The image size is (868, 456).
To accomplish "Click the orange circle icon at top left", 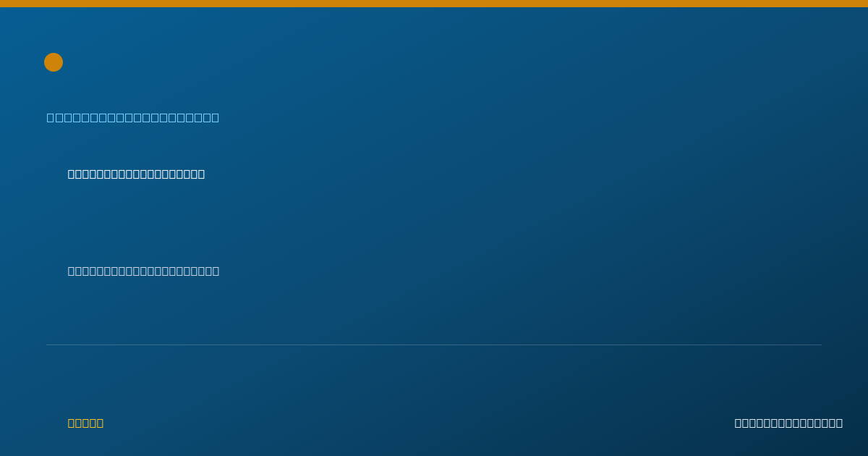I will pyautogui.click(x=54, y=62).
